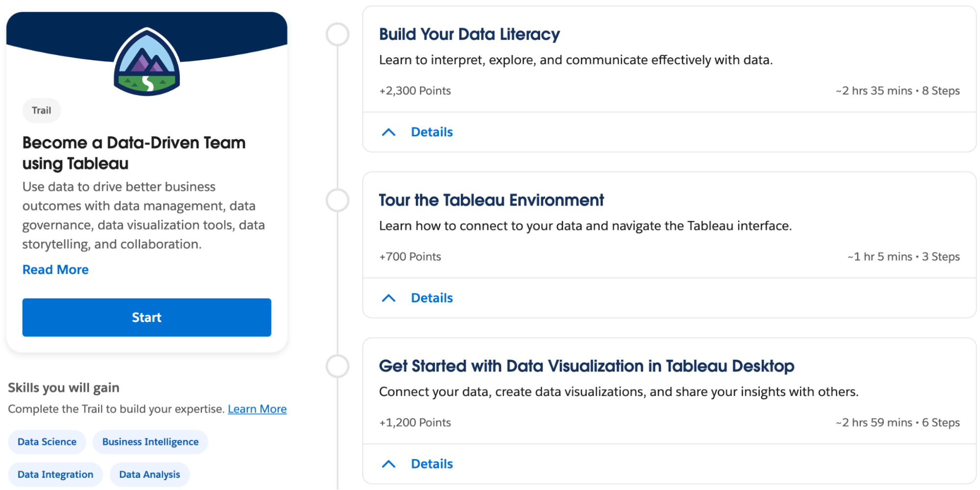Select the Business Intelligence skill tag
The image size is (980, 490).
(150, 441)
